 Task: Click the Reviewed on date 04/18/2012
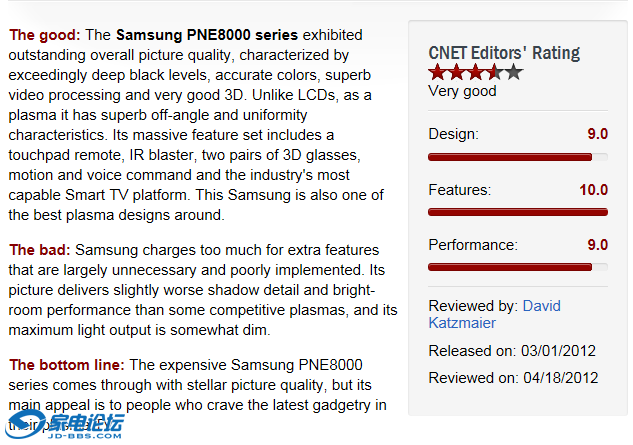click(x=559, y=378)
